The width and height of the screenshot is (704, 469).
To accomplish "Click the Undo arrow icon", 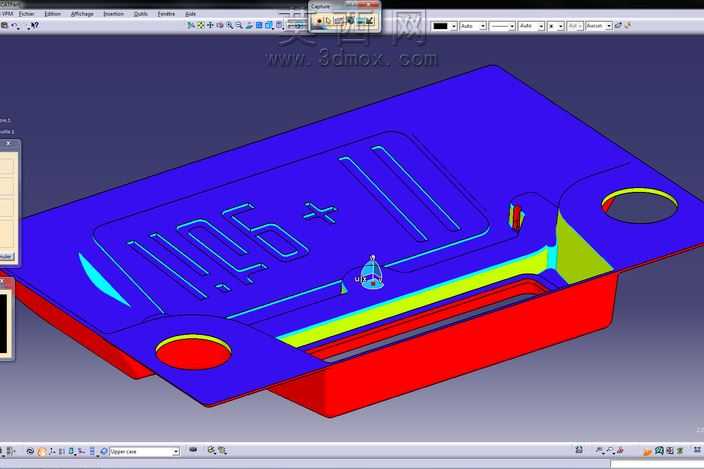I will coord(15,26).
